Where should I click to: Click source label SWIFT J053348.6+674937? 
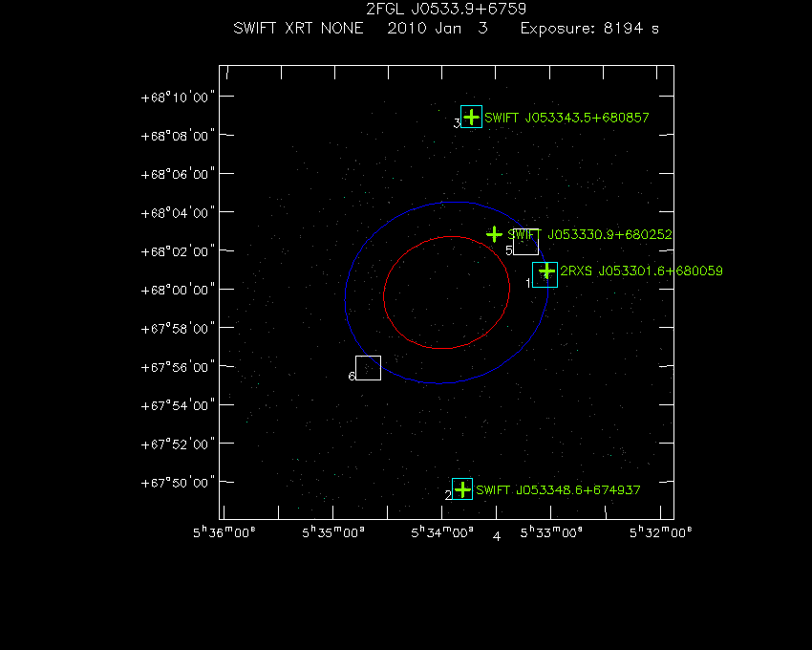pyautogui.click(x=558, y=489)
